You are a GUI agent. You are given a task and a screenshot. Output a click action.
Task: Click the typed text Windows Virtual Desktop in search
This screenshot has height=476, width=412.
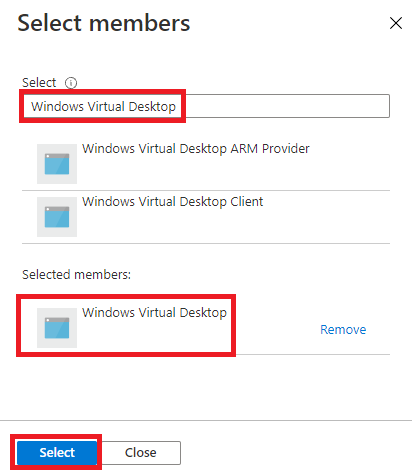[x=103, y=107]
